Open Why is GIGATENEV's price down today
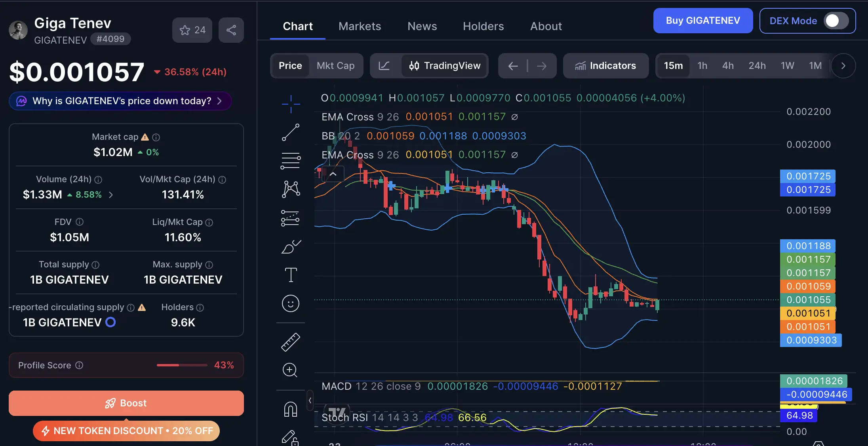Viewport: 868px width, 446px height. point(120,101)
